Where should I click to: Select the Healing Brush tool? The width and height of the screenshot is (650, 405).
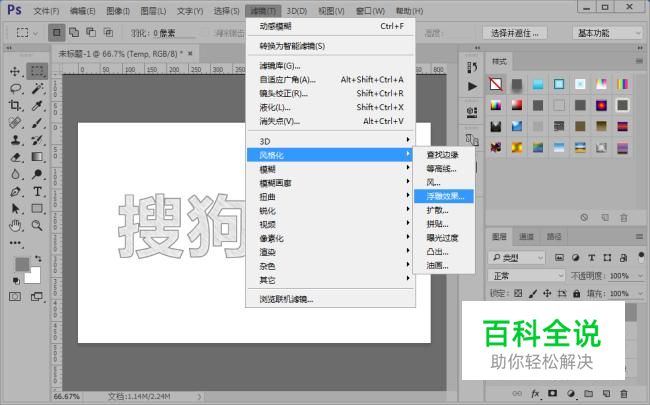coord(15,123)
